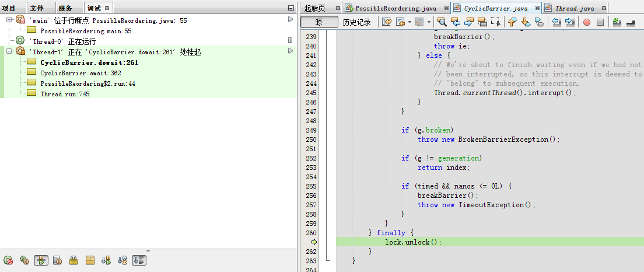Click Find Previous Occurrence icon
The image size is (644, 272).
pos(456,22)
